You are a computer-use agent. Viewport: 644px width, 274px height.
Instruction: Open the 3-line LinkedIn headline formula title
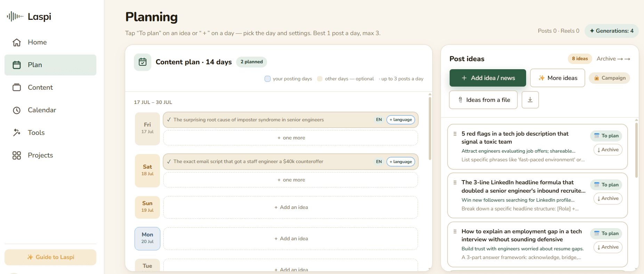(x=523, y=187)
